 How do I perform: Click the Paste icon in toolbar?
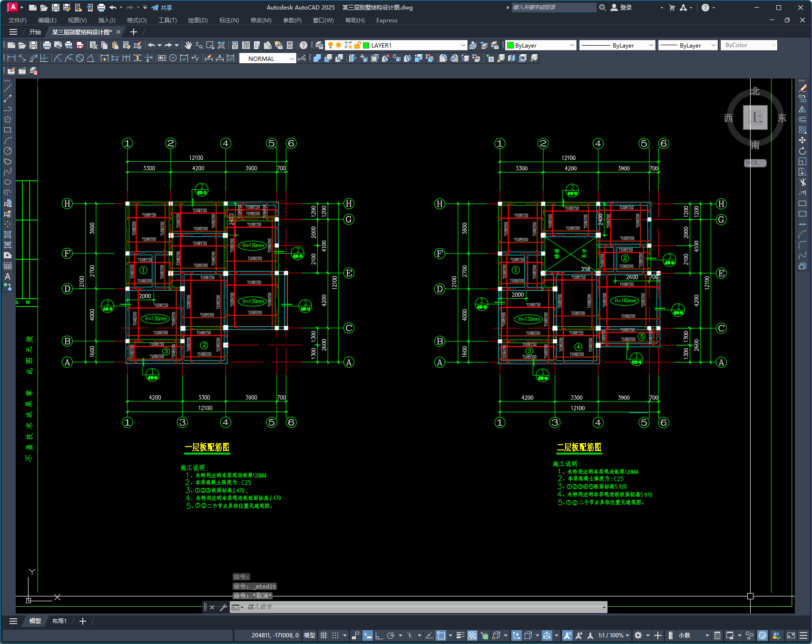point(116,45)
